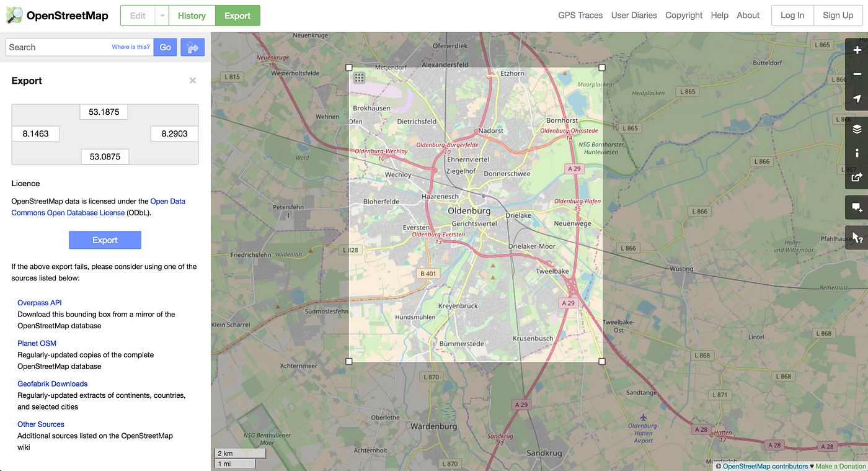This screenshot has width=868, height=471.
Task: Click the Go search button
Action: [x=165, y=47]
